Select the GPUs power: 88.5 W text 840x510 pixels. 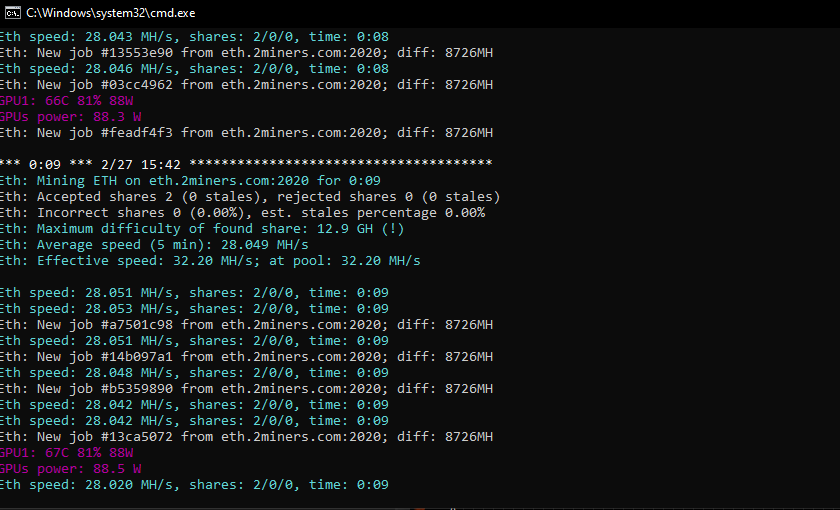click(71, 469)
